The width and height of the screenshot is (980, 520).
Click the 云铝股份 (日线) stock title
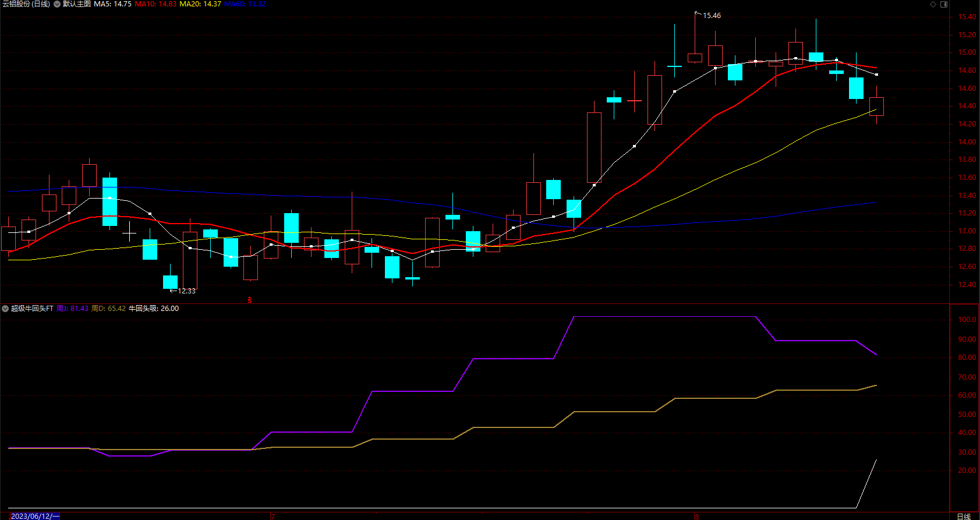[x=26, y=4]
